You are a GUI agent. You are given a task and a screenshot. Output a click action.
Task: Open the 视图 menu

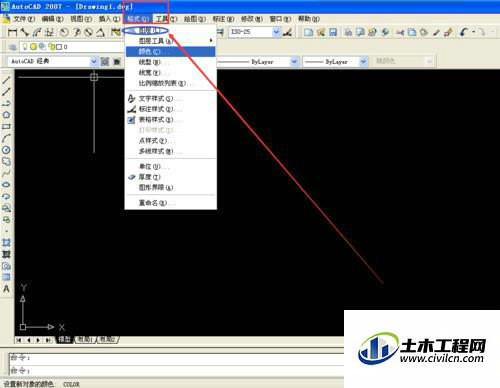pyautogui.click(x=81, y=19)
